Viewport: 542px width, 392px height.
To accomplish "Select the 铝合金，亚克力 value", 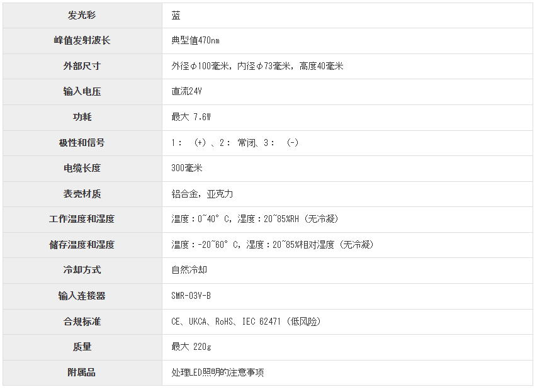I will pyautogui.click(x=202, y=194).
